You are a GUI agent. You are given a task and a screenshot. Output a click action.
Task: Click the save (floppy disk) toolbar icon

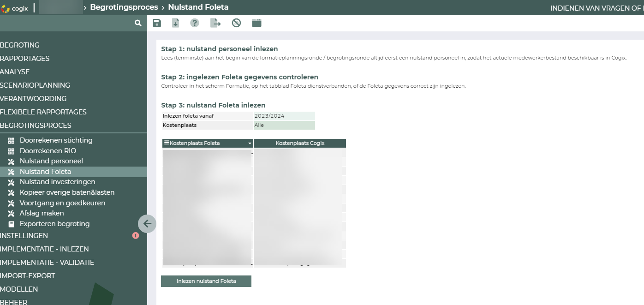(157, 23)
